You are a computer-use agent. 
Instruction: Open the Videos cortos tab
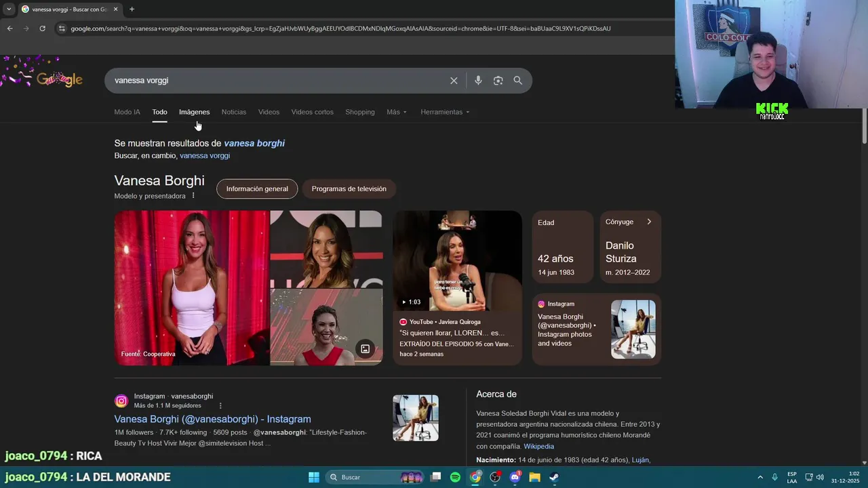(x=312, y=112)
